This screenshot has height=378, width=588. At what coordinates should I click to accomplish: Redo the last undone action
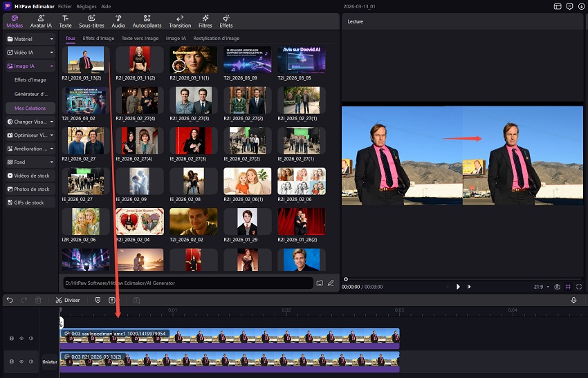(x=24, y=300)
